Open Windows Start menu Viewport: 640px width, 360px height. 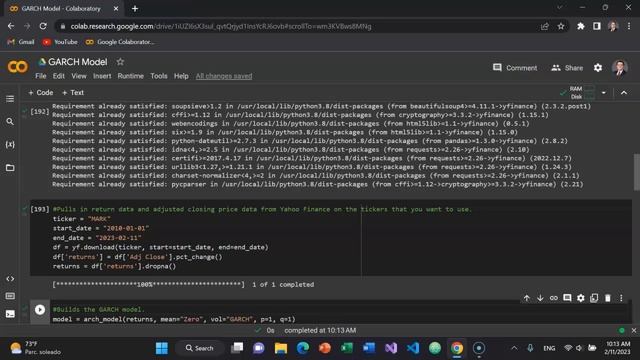coord(162,348)
